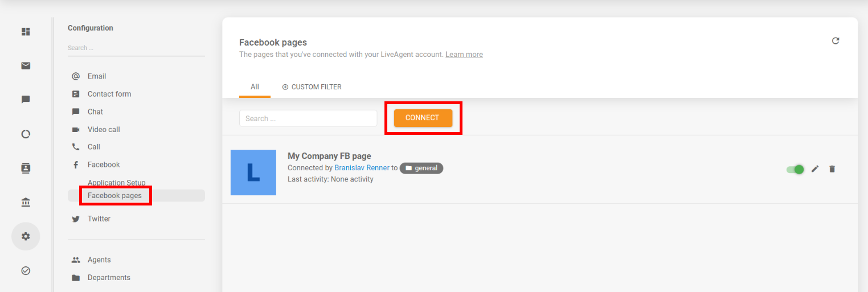Click the Facebook pages search field
Image resolution: width=868 pixels, height=292 pixels.
pos(308,118)
